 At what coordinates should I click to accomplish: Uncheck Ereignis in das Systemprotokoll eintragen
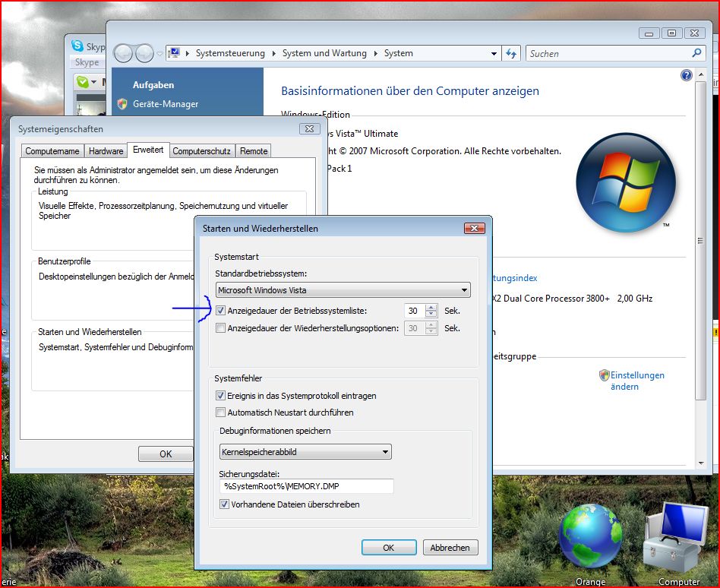221,396
